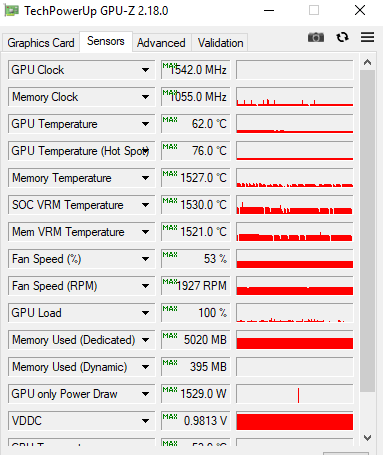
Task: Click the 53 % fan speed value
Action: click(x=196, y=259)
